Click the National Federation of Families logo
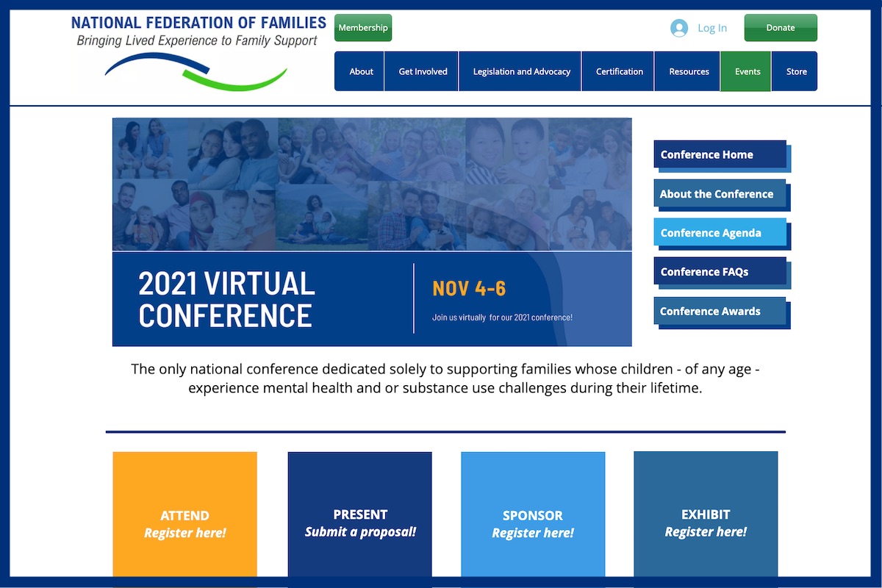The width and height of the screenshot is (882, 588). tap(198, 51)
